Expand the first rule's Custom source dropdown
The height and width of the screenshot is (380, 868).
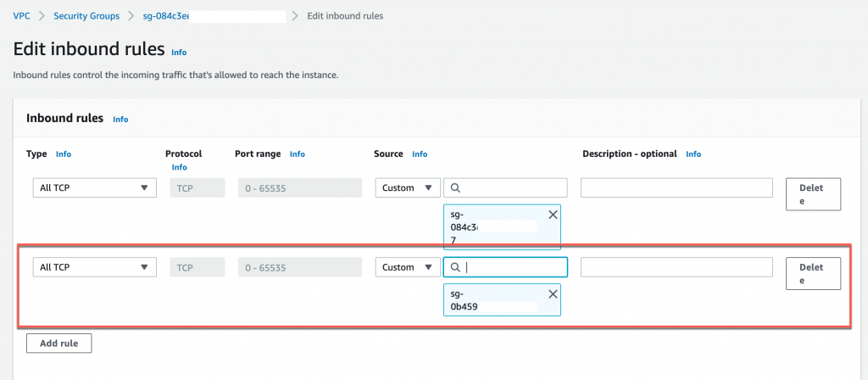408,188
